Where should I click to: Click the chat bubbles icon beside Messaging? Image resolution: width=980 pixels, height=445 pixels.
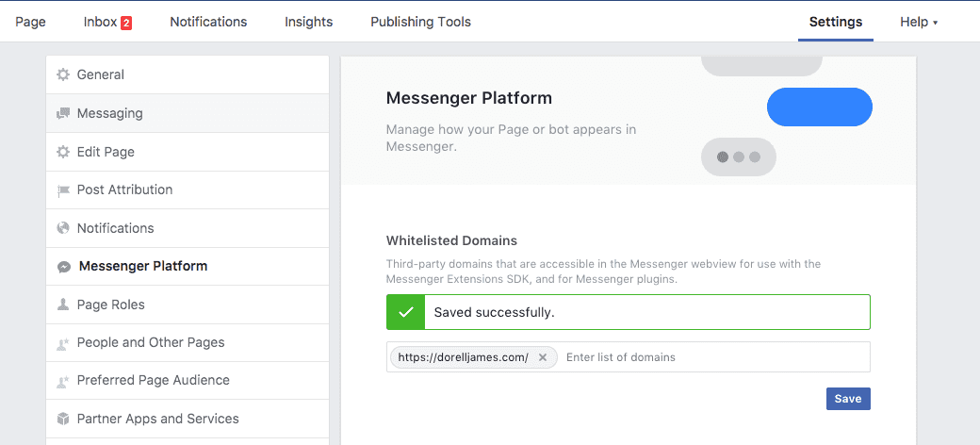coord(63,114)
